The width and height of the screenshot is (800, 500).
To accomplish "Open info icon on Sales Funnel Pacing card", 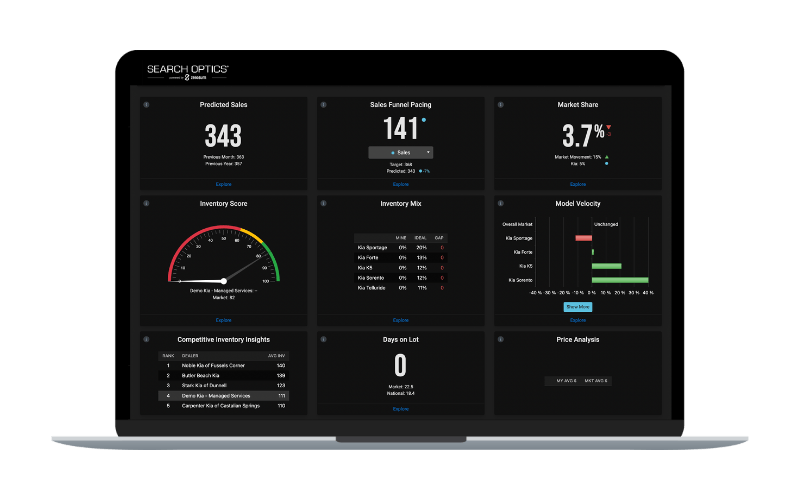I will click(323, 105).
